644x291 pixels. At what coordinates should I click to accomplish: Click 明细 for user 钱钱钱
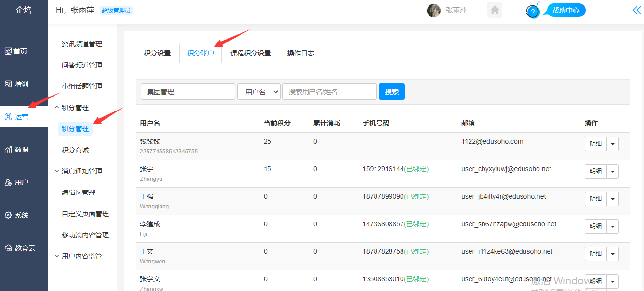[596, 144]
